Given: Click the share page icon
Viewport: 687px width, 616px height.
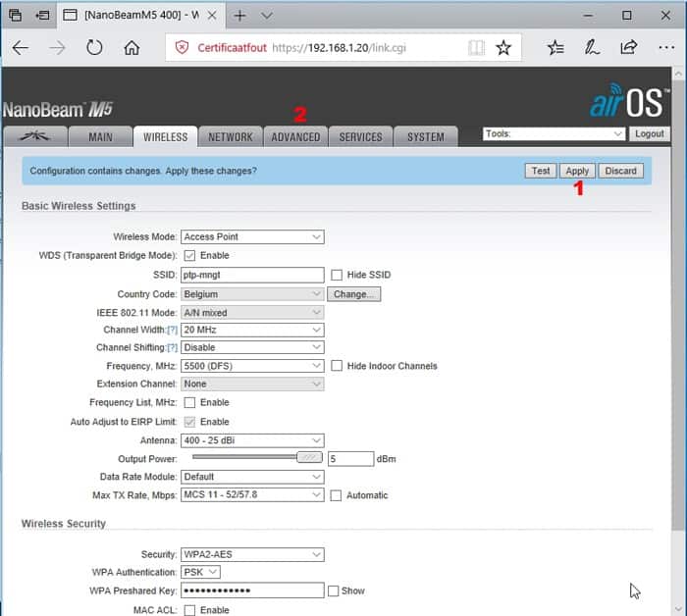Looking at the screenshot, I should pos(629,47).
